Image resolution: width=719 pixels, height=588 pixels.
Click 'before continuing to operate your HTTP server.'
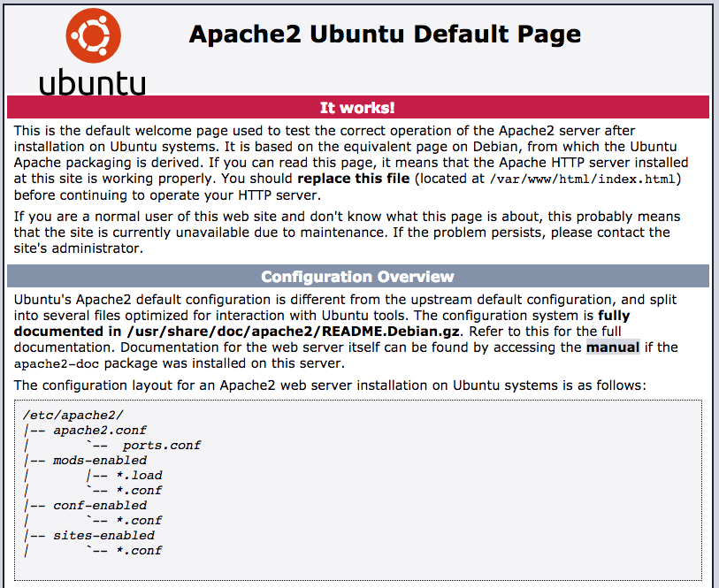[167, 195]
